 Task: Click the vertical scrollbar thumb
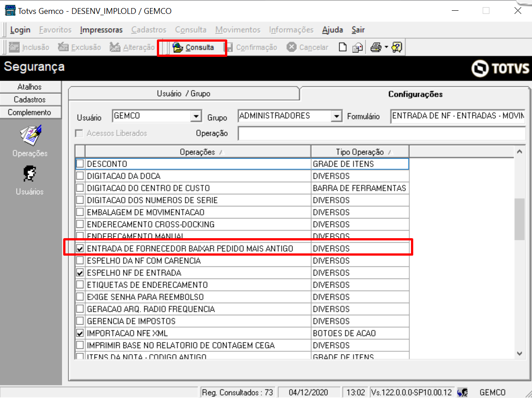click(x=519, y=219)
